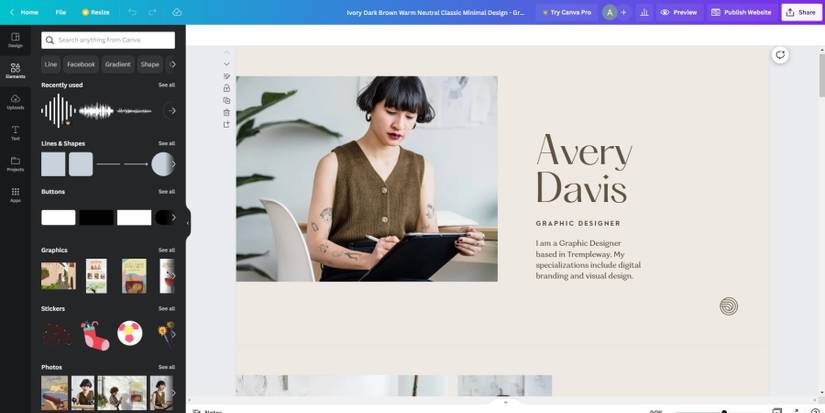Add the red stocking sticker
Viewport: 825px width, 413px height.
tap(94, 335)
